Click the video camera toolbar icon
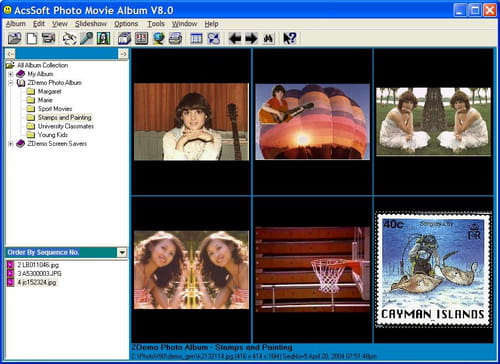The image size is (500, 364). point(49,39)
